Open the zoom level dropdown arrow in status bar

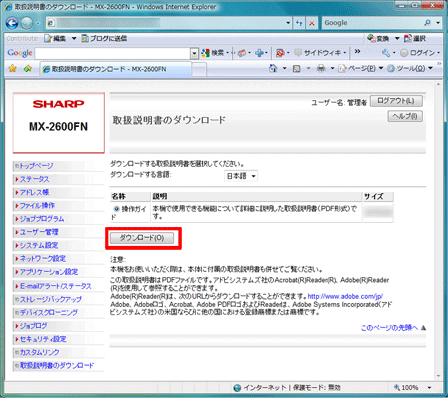tap(429, 388)
